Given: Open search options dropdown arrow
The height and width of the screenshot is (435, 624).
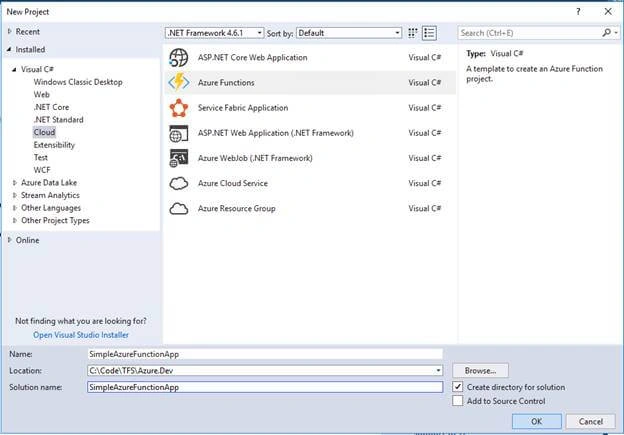Looking at the screenshot, I should point(616,33).
